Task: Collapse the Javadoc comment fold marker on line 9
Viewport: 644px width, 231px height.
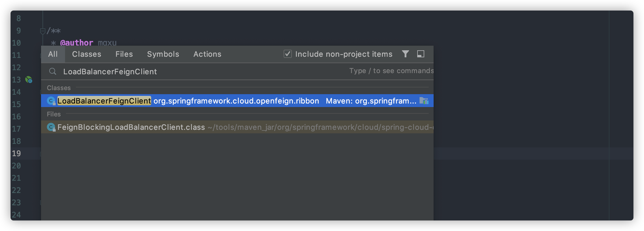Action: [42, 31]
